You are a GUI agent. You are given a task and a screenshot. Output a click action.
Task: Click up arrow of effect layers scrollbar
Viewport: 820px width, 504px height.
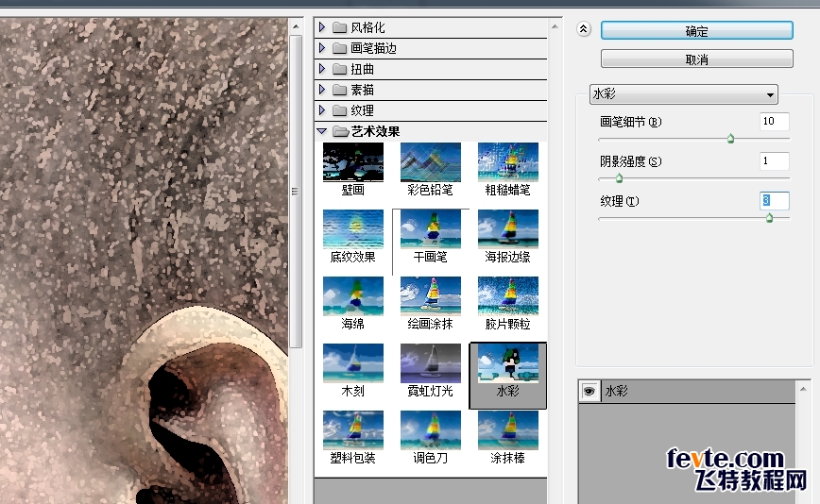coord(803,389)
